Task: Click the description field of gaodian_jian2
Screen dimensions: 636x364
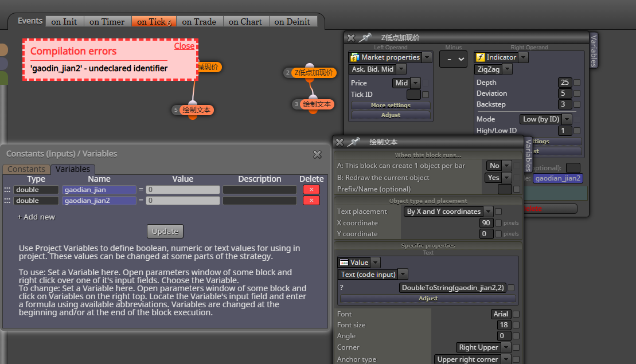Action: (260, 200)
